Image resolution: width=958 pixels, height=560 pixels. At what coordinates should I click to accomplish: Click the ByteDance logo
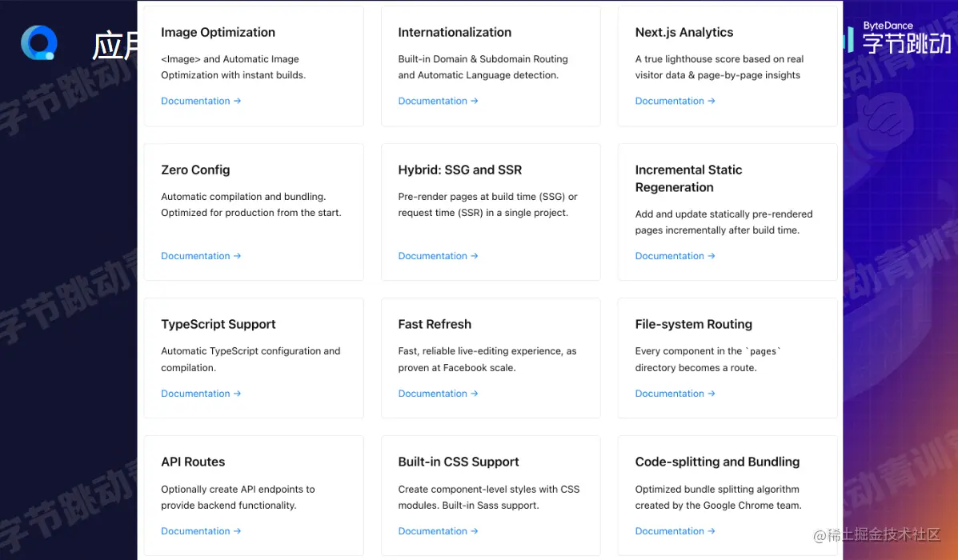point(899,38)
